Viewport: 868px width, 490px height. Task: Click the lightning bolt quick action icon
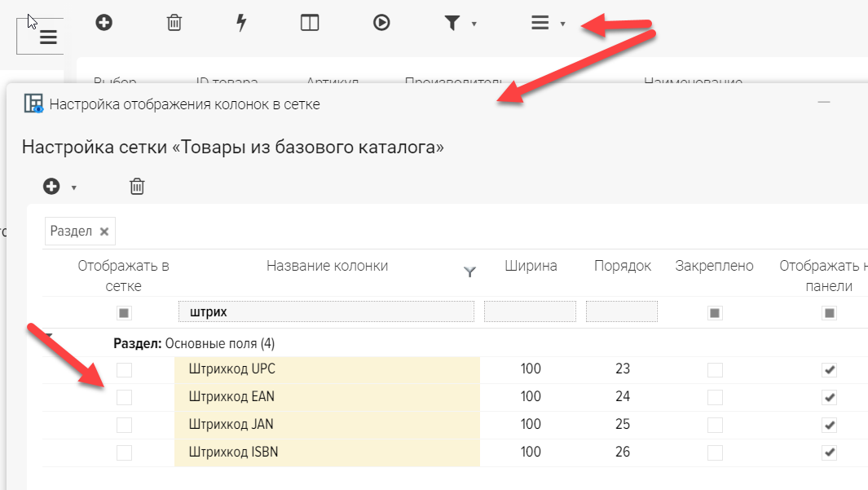click(x=241, y=23)
